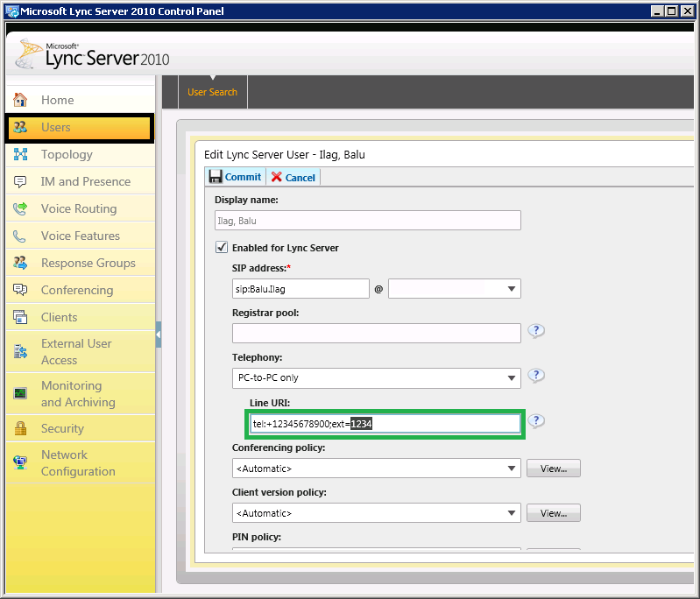Cancel editing the user

coord(293,177)
